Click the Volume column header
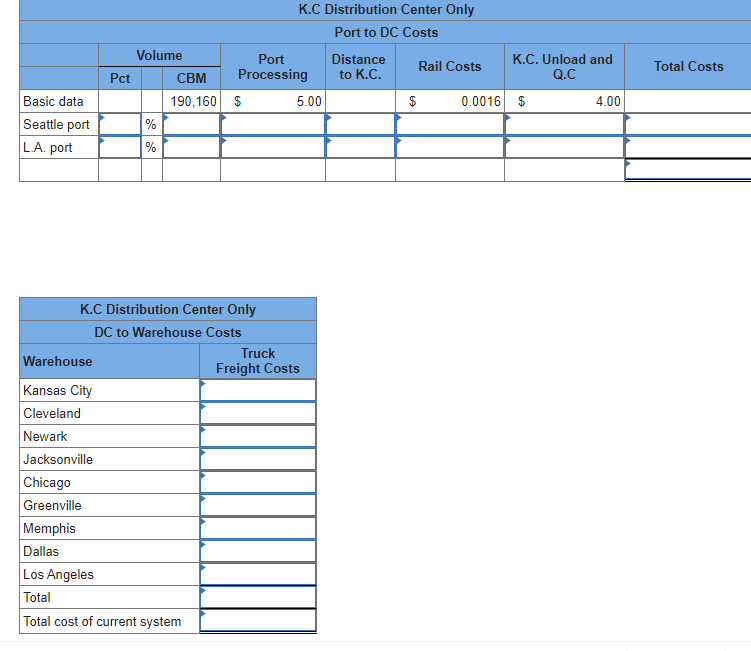This screenshot has width=751, height=651. pos(159,55)
